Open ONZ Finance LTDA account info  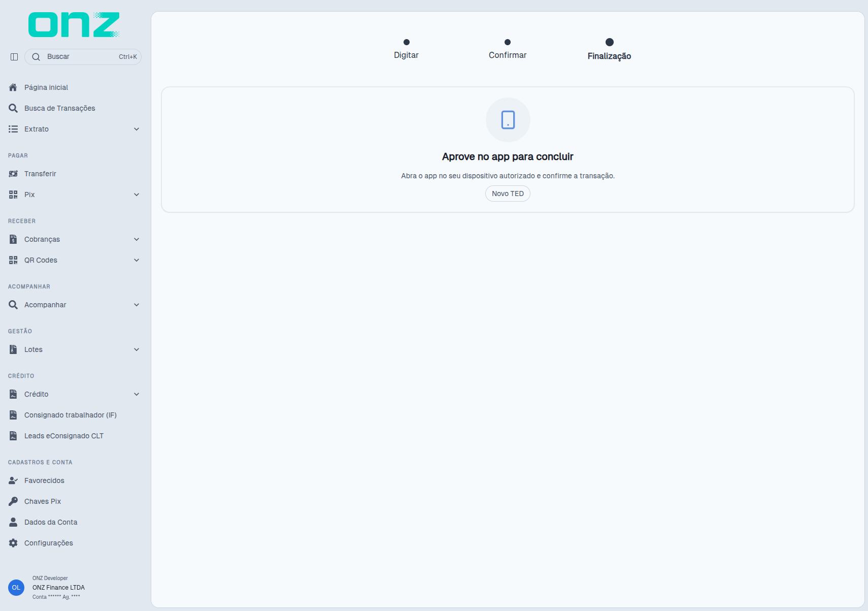point(58,588)
